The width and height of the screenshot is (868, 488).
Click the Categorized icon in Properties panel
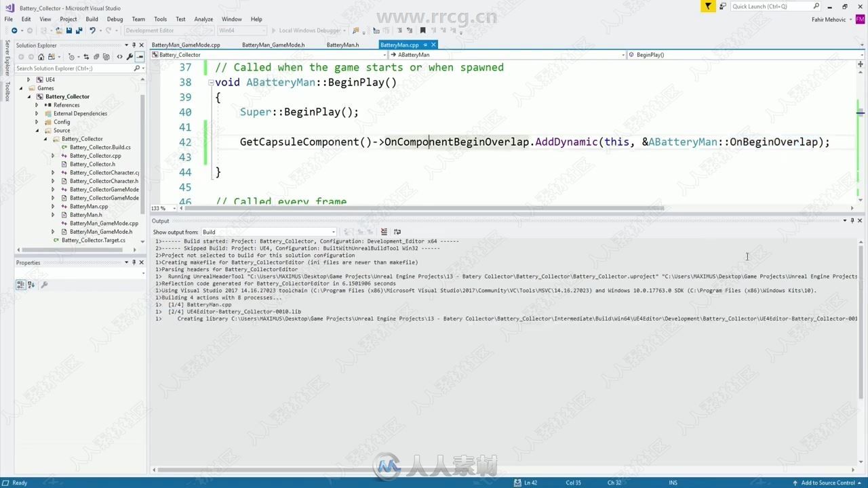point(21,285)
